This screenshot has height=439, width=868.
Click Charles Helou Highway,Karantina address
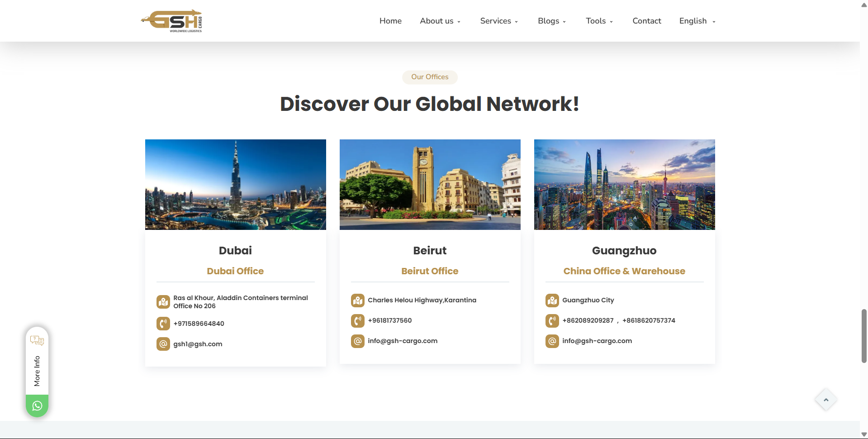click(422, 300)
